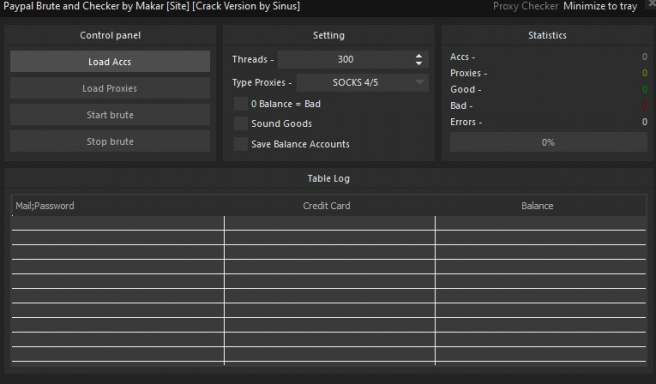Click the Errors count value 0
The width and height of the screenshot is (656, 384).
(645, 122)
